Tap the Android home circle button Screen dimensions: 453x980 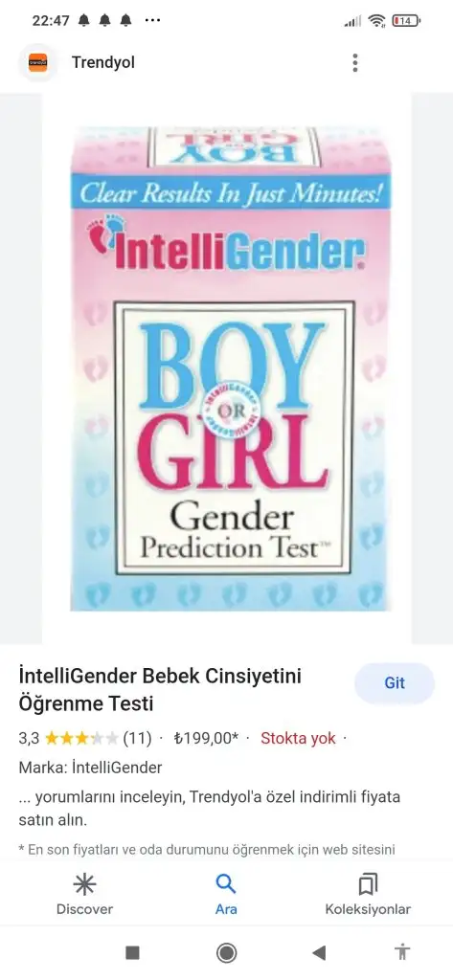pyautogui.click(x=226, y=952)
